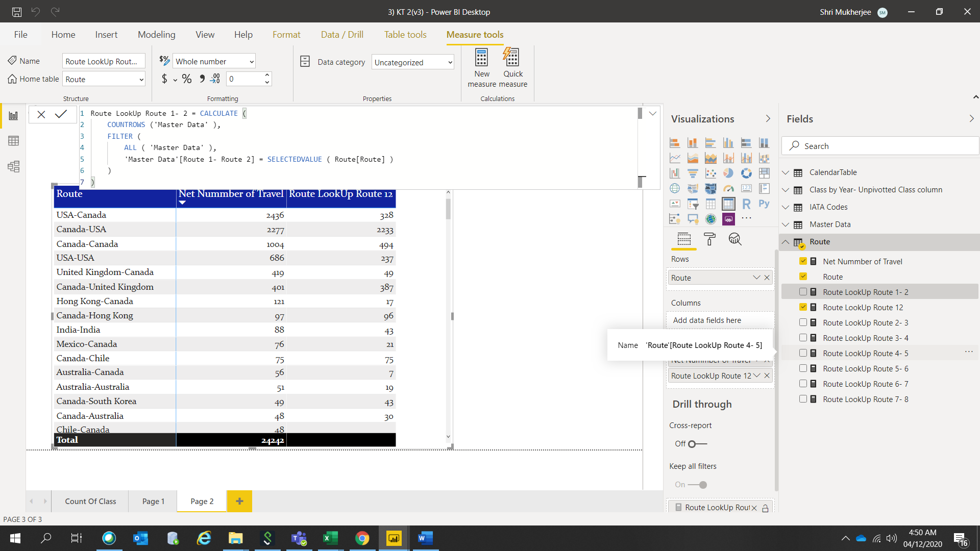Toggle Cross-report drill through switch

click(x=697, y=444)
